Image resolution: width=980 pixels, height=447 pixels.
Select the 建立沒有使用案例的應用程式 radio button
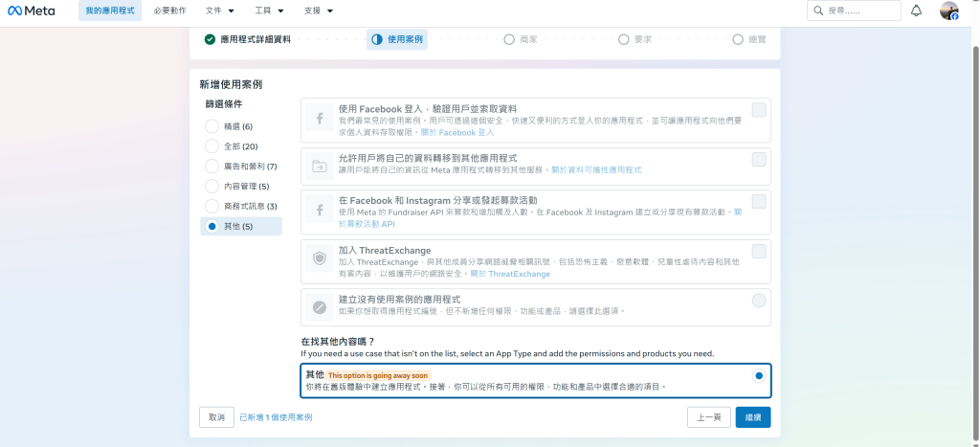click(759, 301)
